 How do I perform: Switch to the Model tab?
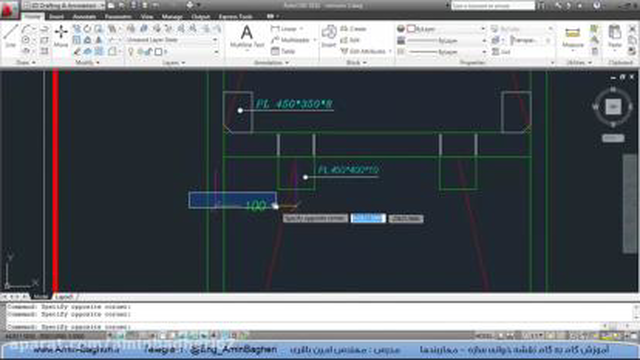pyautogui.click(x=40, y=297)
